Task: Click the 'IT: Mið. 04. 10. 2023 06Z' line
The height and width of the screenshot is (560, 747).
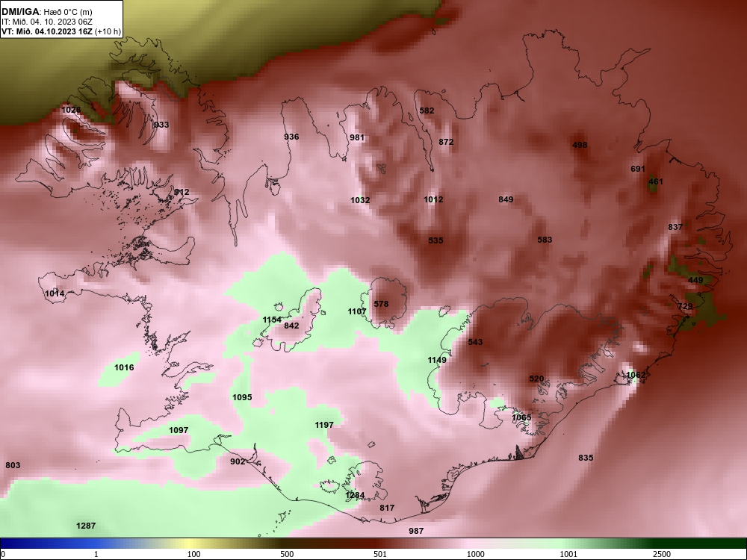Action: tap(47, 22)
